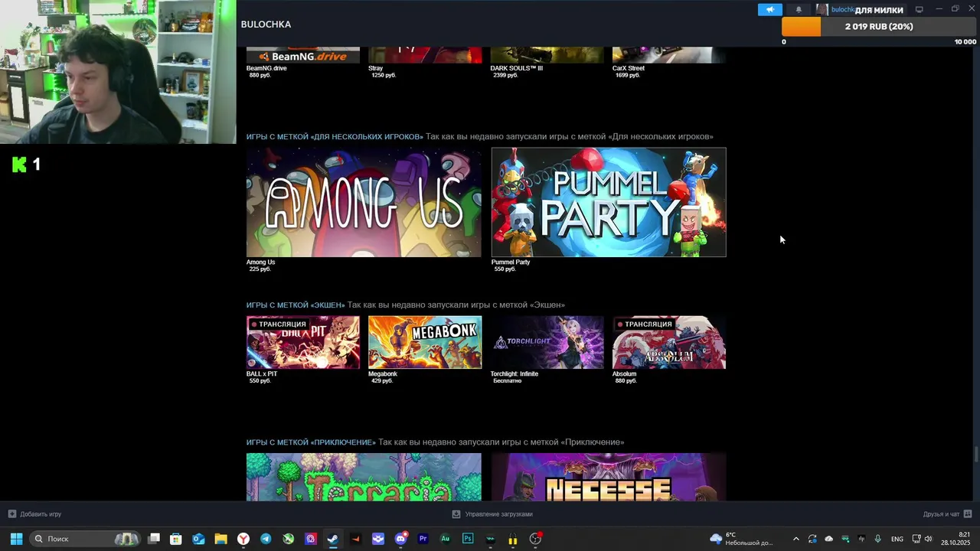Open Discord from the taskbar
Viewport: 980px width, 551px height.
tap(400, 539)
